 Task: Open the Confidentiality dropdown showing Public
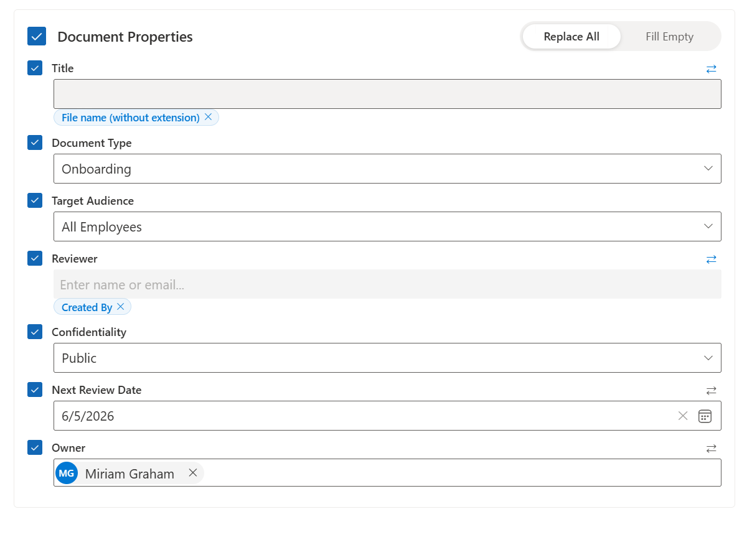[x=387, y=358]
